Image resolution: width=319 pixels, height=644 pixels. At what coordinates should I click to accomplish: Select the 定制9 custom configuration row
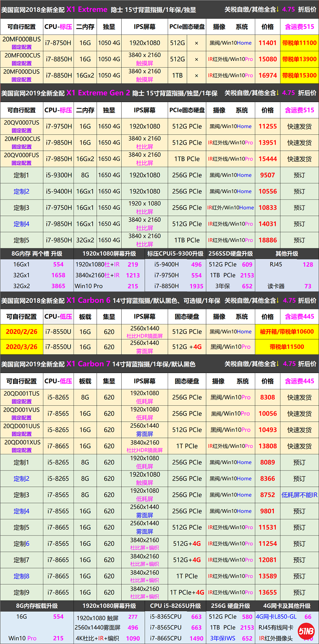22,592
